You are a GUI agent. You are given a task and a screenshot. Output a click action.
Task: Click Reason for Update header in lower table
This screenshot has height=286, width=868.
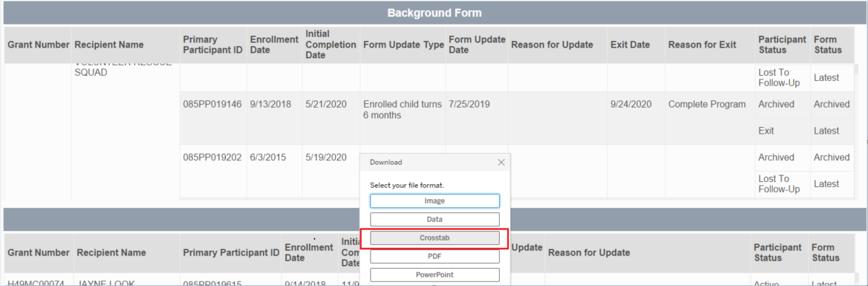pyautogui.click(x=589, y=252)
